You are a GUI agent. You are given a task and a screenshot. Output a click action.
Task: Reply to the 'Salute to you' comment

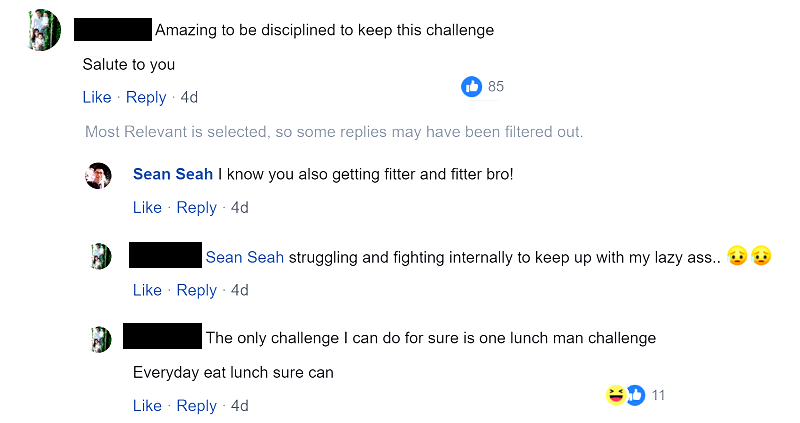click(146, 97)
